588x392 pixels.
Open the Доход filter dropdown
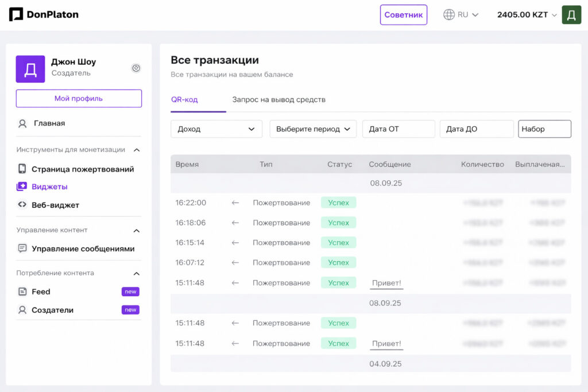click(216, 129)
